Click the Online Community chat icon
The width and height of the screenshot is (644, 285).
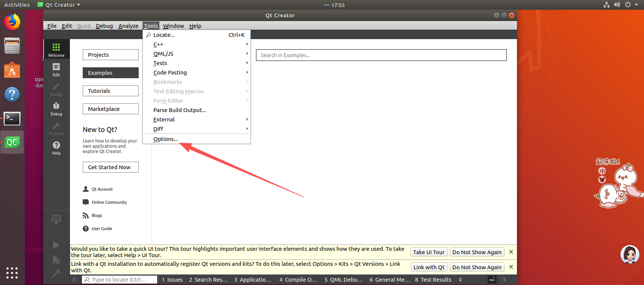[86, 202]
